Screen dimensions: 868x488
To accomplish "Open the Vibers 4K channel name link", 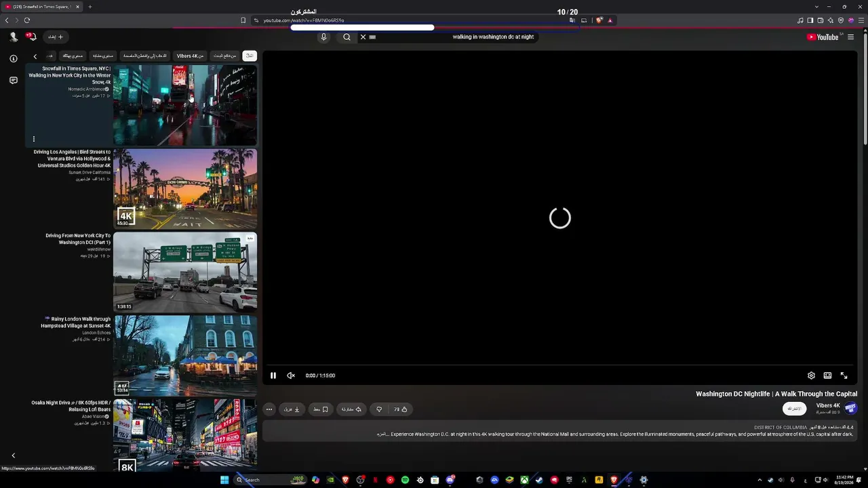I will [x=828, y=405].
